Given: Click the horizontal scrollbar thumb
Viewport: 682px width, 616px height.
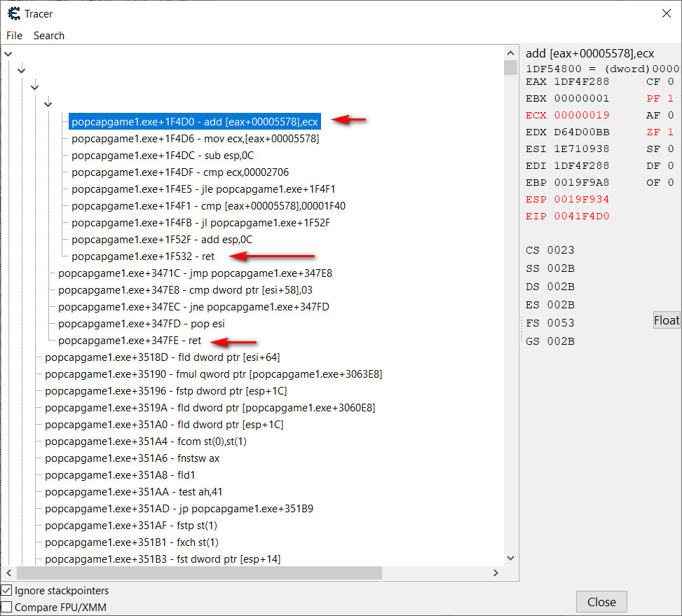Looking at the screenshot, I should [199, 573].
